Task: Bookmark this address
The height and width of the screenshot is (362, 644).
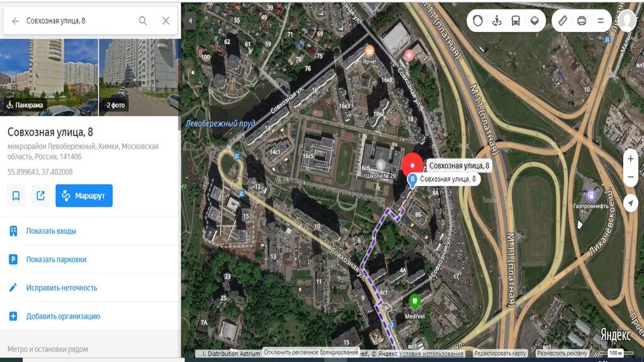Action: [x=16, y=196]
